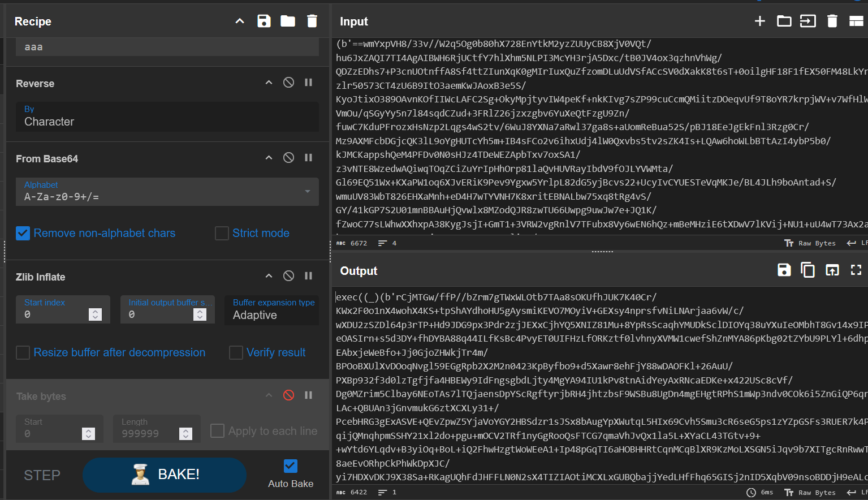Replace input with output

[832, 270]
